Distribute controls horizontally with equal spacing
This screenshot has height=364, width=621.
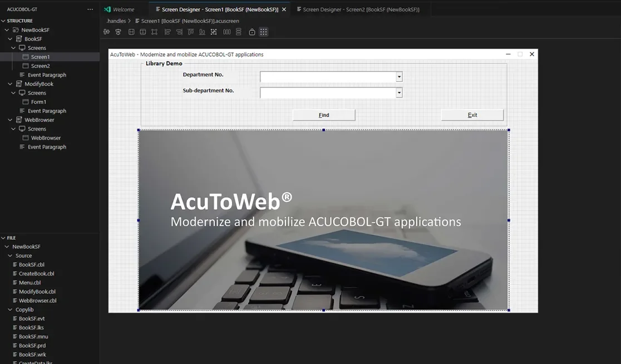[x=227, y=32]
